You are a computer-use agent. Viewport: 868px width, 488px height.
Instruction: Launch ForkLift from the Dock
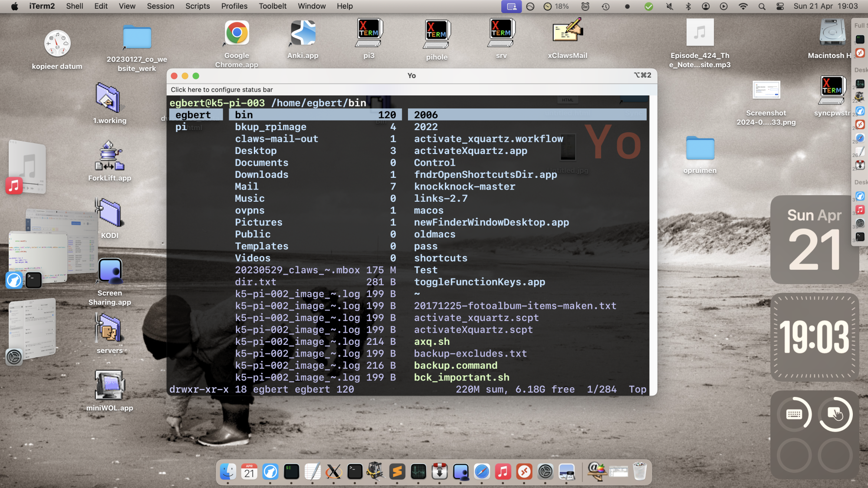tap(376, 472)
